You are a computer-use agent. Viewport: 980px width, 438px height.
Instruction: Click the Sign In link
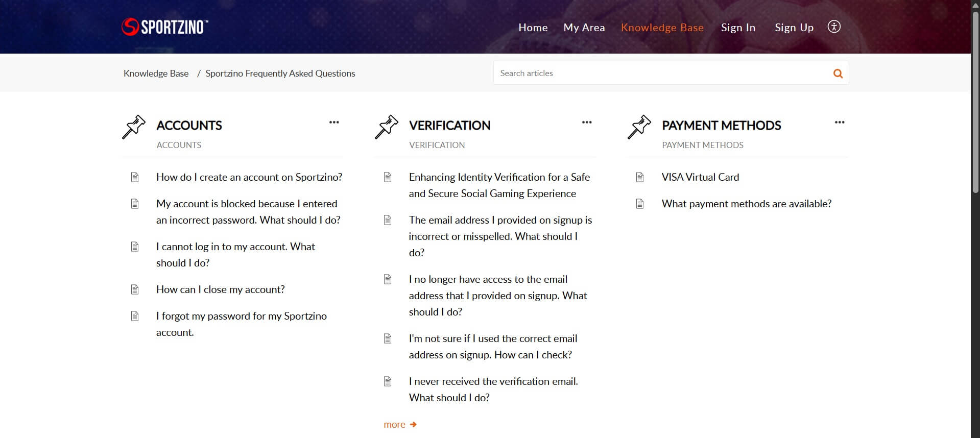pyautogui.click(x=738, y=28)
